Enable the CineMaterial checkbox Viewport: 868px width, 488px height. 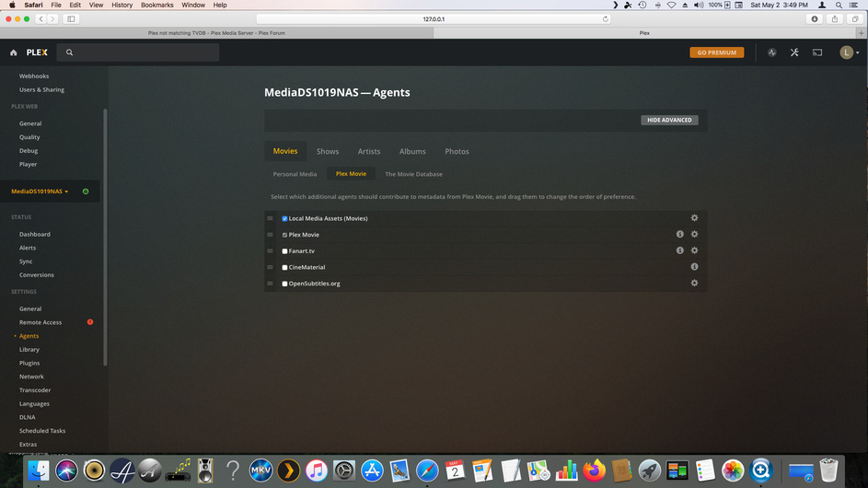pyautogui.click(x=284, y=267)
